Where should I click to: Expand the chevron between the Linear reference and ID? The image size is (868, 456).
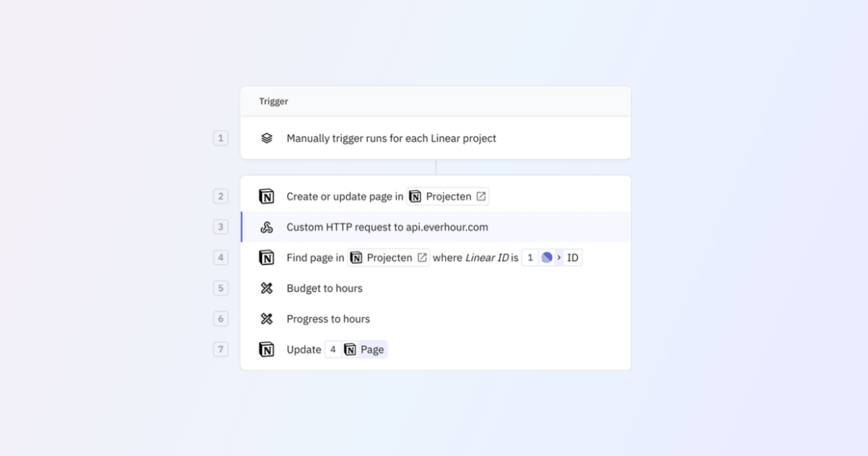click(x=559, y=257)
